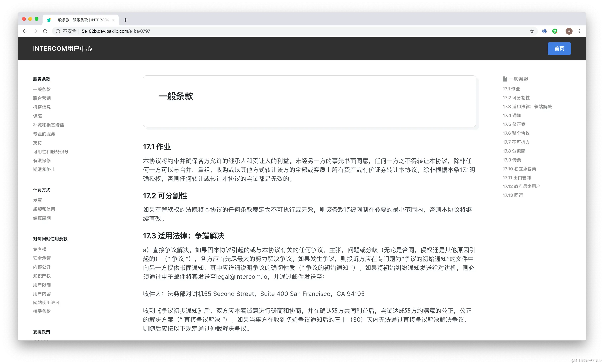Screen dimensions: 604x364
Task: Open the green checkmark extension icon
Action: 555,31
